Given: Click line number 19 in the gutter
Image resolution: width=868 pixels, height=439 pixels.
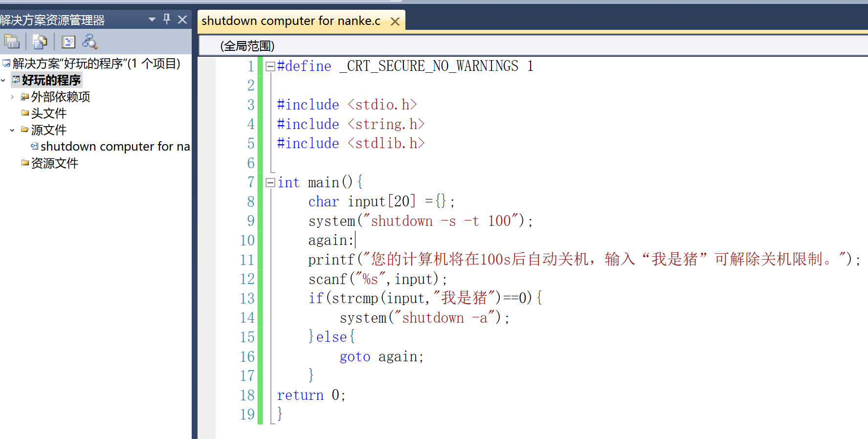Looking at the screenshot, I should [247, 415].
